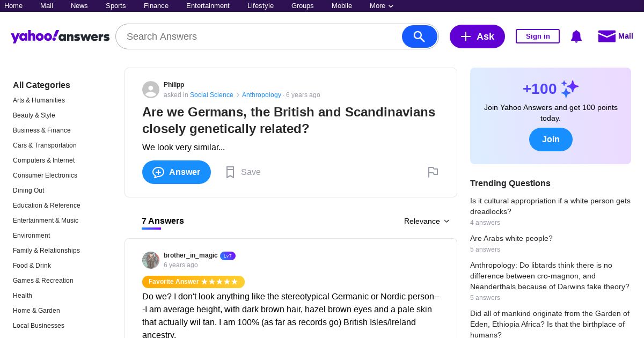Click the Ask button
The height and width of the screenshot is (338, 644).
tap(477, 36)
